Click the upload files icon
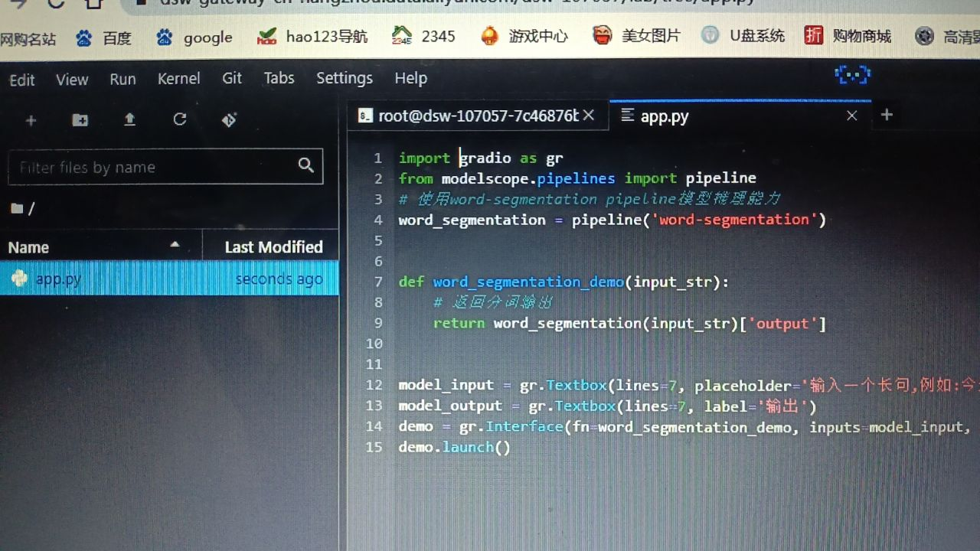Image resolution: width=980 pixels, height=551 pixels. 129,119
